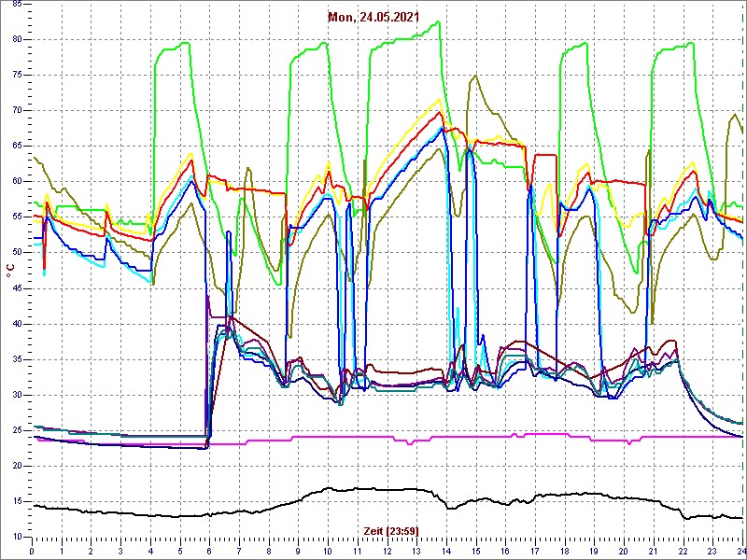Click hour 11 on the time axis
The height and width of the screenshot is (560, 747).
[358, 552]
